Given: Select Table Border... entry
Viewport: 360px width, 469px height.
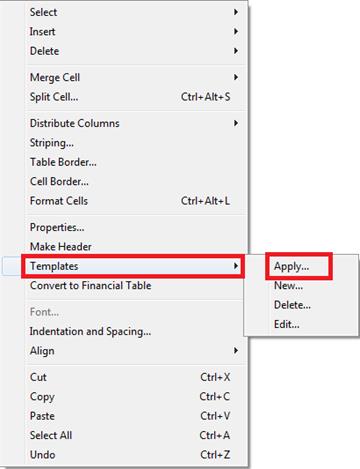Looking at the screenshot, I should click(133, 162).
